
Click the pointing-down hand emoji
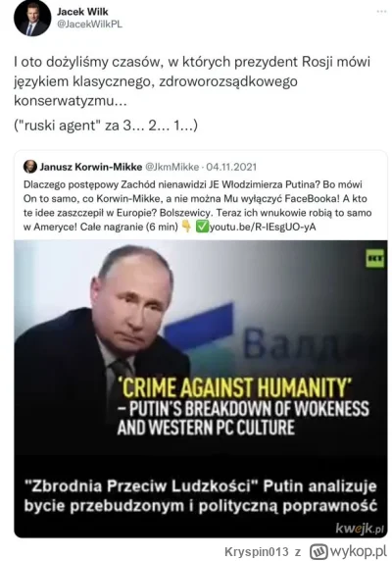point(186,227)
